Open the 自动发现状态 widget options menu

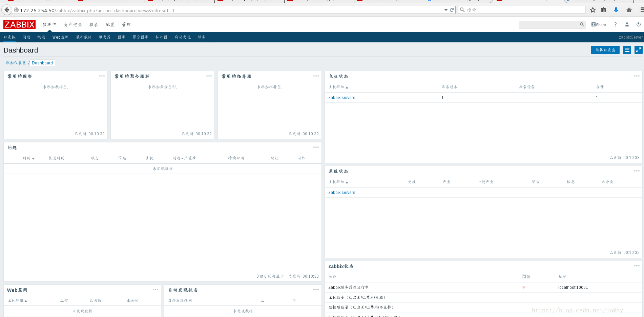point(316,290)
